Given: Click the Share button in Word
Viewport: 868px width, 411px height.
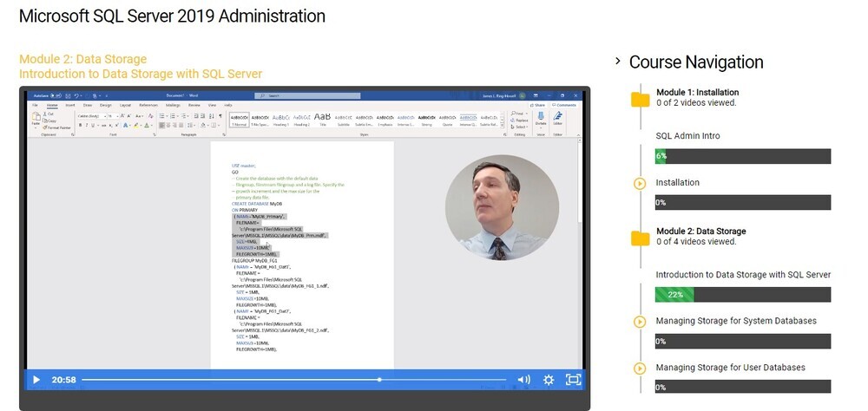Looking at the screenshot, I should (x=537, y=105).
